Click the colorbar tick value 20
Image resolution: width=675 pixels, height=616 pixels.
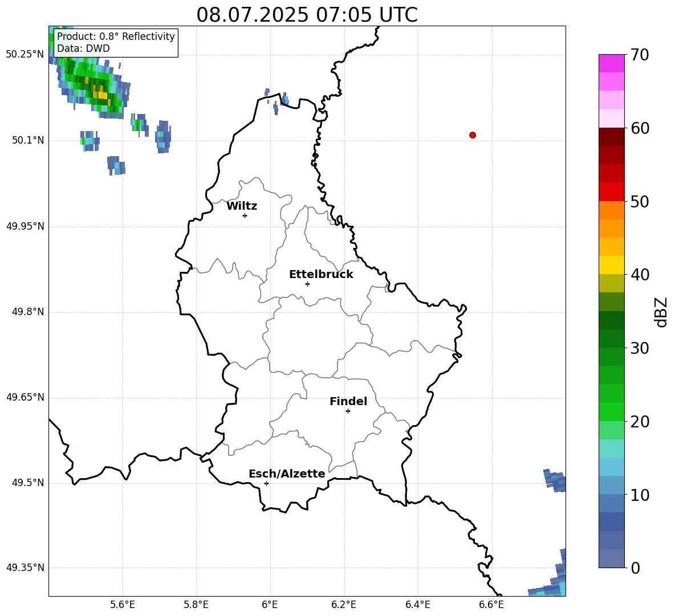(640, 422)
